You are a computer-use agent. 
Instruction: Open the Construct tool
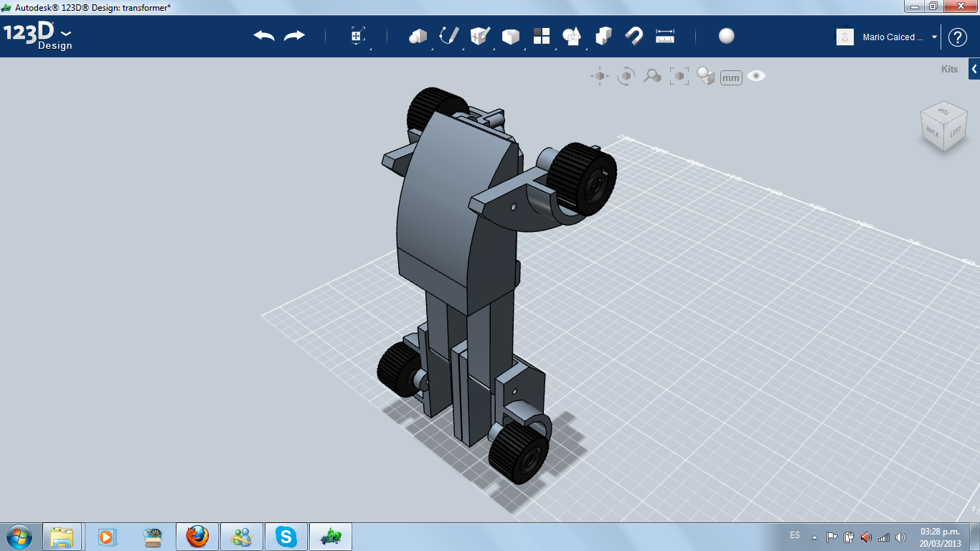tap(479, 36)
